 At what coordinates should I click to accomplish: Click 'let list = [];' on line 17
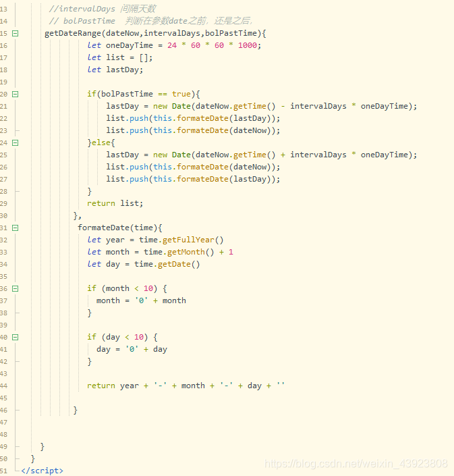click(x=120, y=57)
